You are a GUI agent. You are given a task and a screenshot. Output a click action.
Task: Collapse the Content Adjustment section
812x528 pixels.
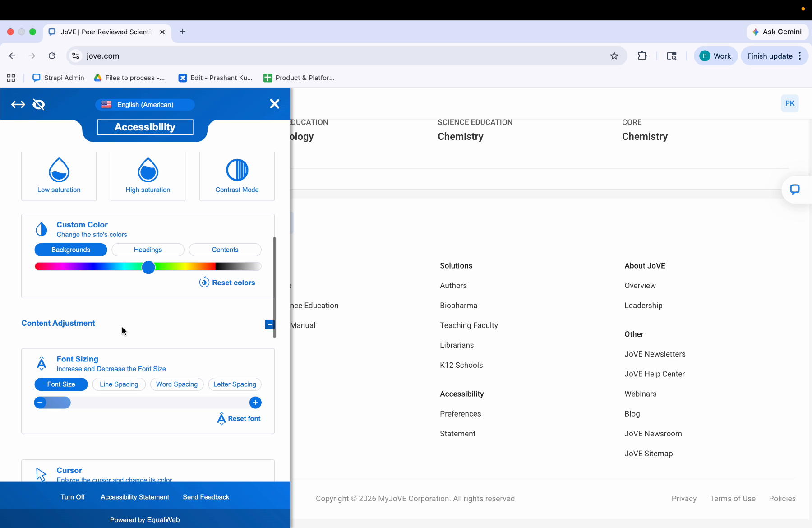pyautogui.click(x=270, y=324)
